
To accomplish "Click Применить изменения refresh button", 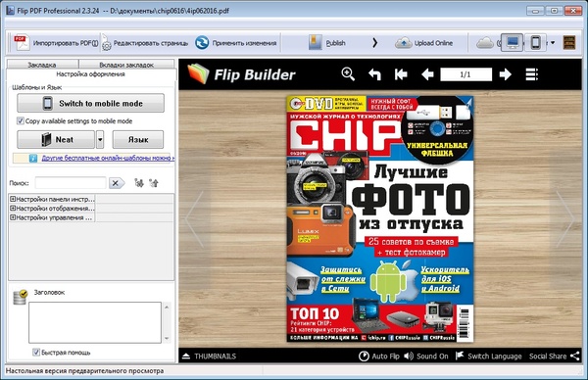I will click(235, 43).
